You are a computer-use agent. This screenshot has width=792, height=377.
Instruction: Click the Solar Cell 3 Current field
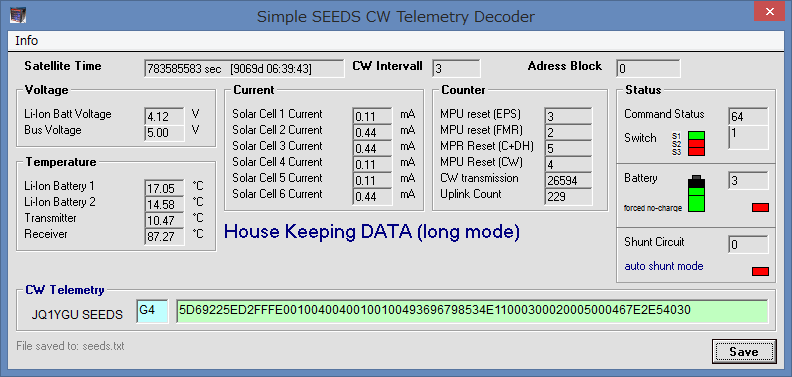373,148
